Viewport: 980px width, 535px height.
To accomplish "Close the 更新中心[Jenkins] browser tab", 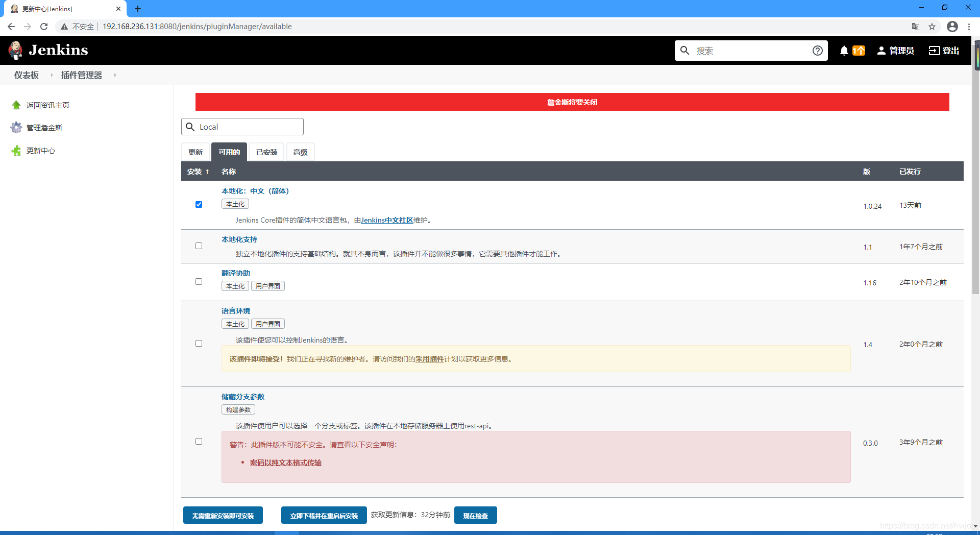I will [118, 9].
